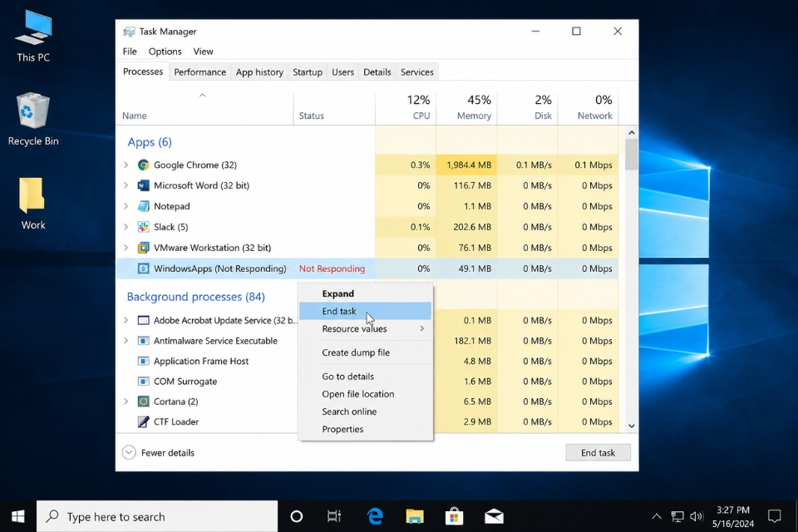
Task: Expand Adobe Acrobat Update Service row
Action: point(126,320)
